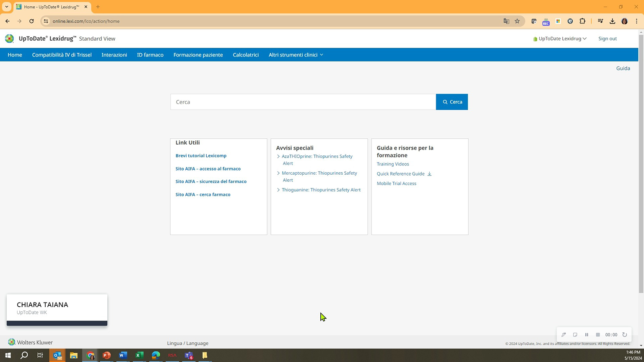Expand the Thioguanine Thiopurines Safety Alert
The width and height of the screenshot is (644, 362).
tap(278, 190)
